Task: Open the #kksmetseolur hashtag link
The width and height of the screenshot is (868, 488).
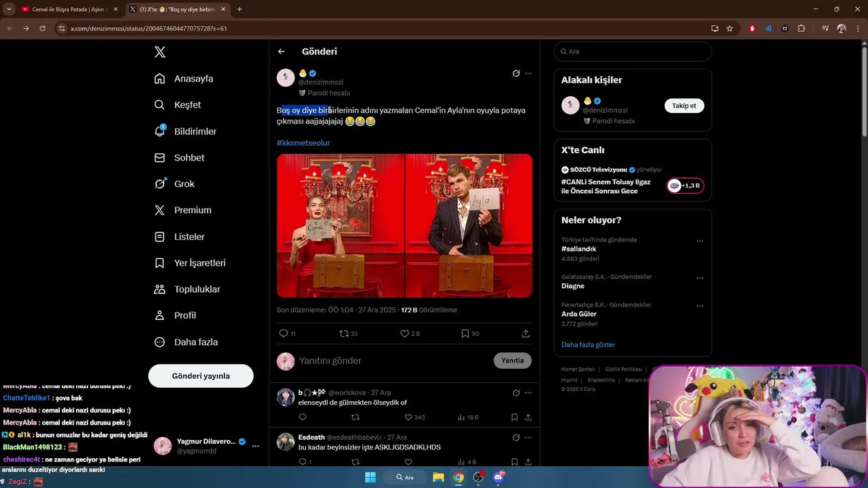Action: 303,143
